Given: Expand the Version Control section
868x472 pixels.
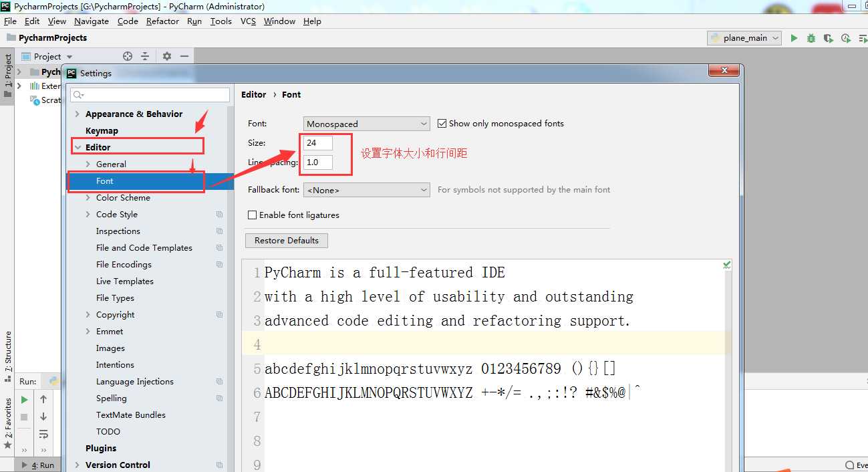Looking at the screenshot, I should [78, 465].
